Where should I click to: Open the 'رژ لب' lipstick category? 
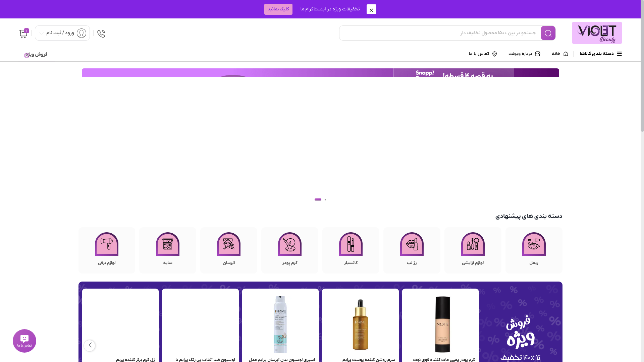click(412, 250)
